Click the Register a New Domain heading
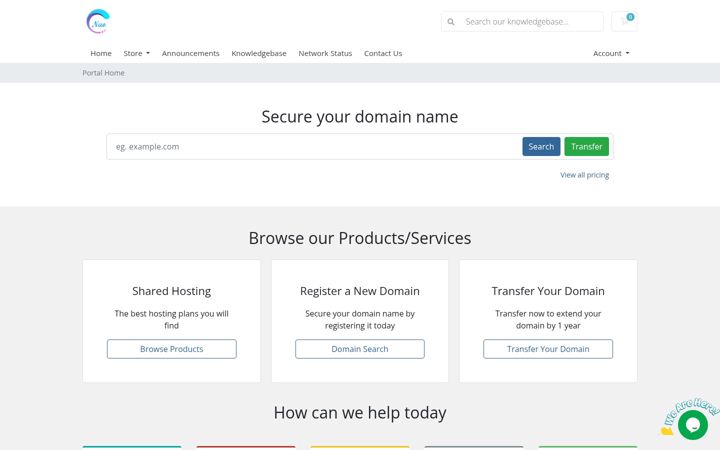Screen dimensions: 720x450 [x=360, y=291]
